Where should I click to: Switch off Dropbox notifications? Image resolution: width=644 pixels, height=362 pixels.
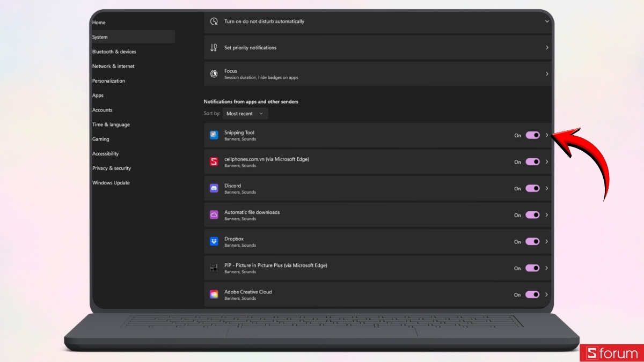click(x=532, y=241)
